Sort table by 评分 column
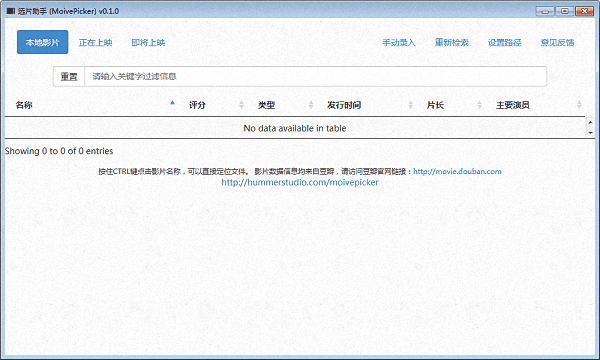 (x=217, y=105)
